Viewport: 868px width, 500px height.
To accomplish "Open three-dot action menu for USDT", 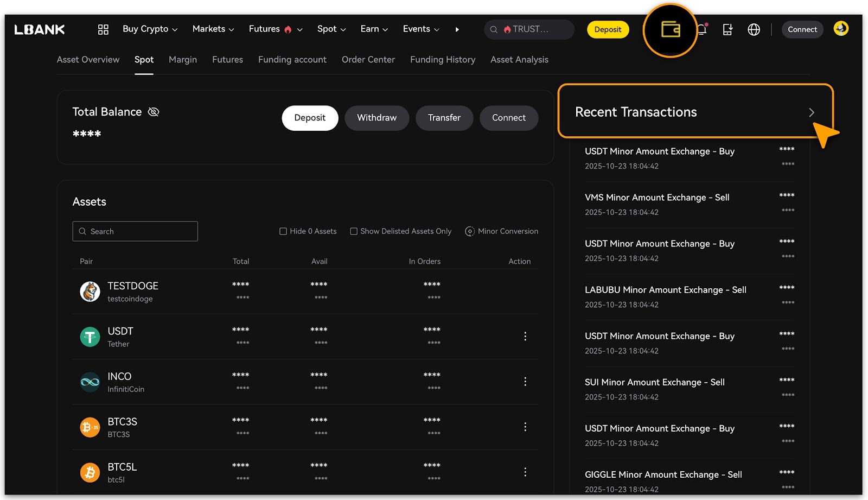I will (x=525, y=337).
